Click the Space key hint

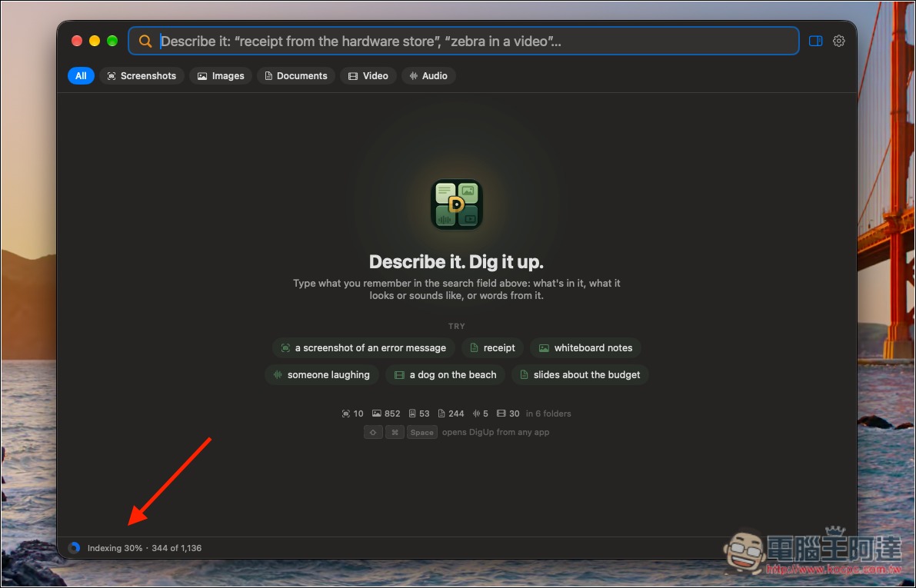click(421, 432)
